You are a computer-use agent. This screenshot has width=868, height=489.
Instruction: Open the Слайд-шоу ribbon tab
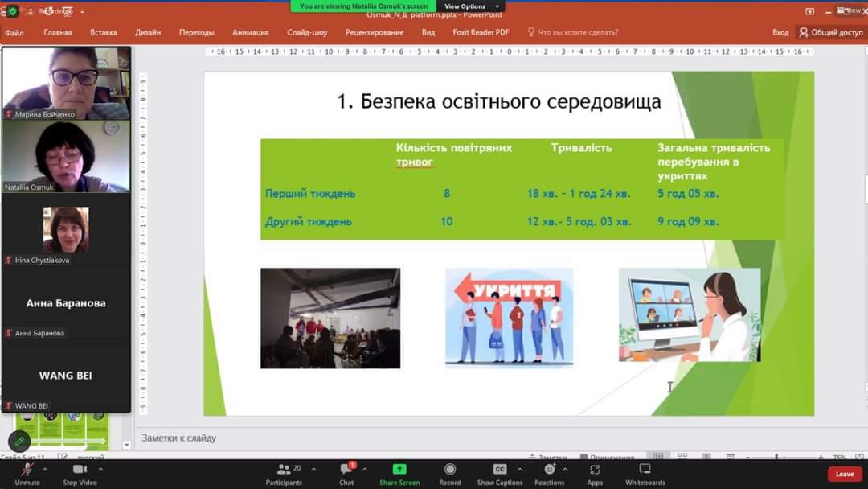307,33
